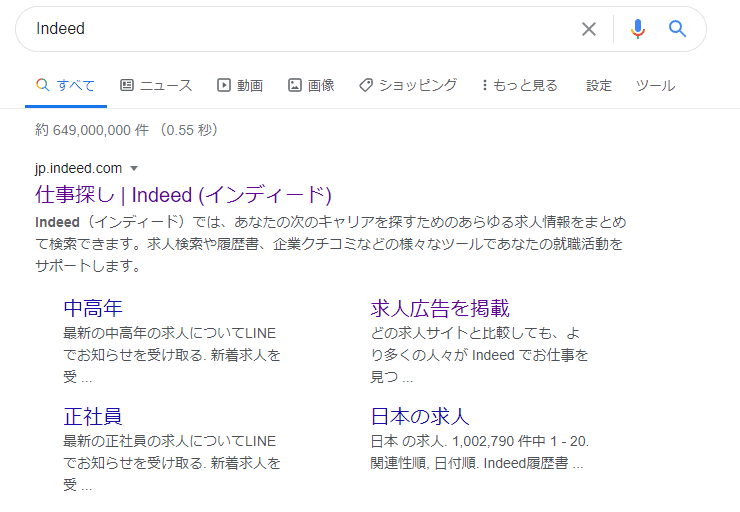Image resolution: width=740 pixels, height=512 pixels.
Task: Open the ショッピング tab
Action: pos(408,85)
